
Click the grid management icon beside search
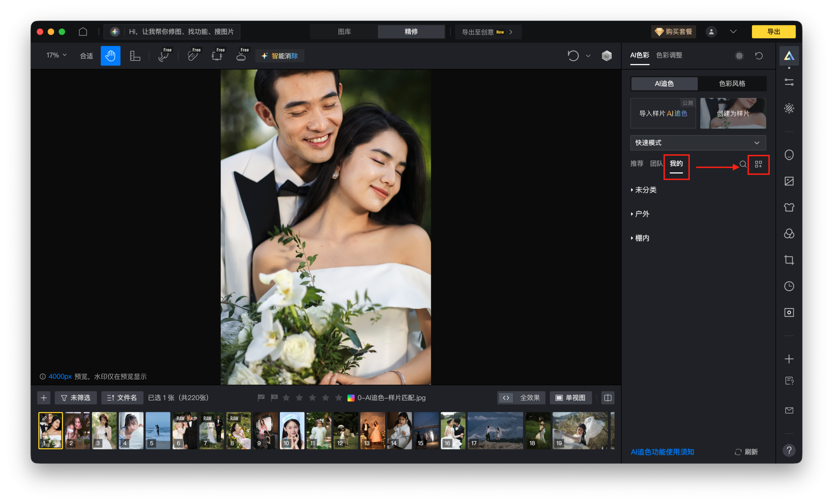click(x=758, y=165)
